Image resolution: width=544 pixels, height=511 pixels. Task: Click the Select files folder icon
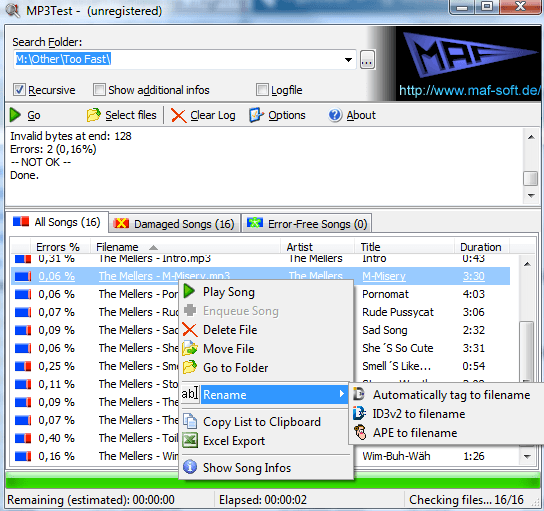pos(94,115)
